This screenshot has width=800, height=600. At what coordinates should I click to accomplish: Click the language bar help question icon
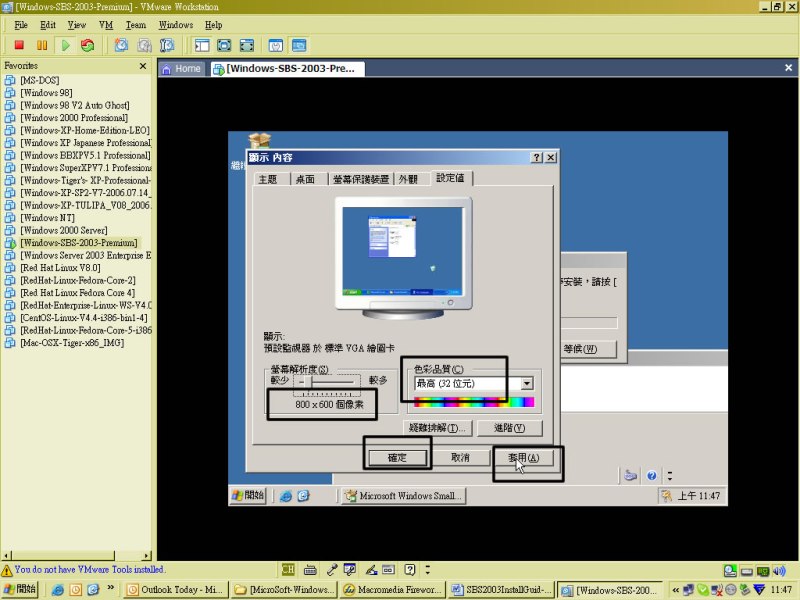pyautogui.click(x=410, y=569)
